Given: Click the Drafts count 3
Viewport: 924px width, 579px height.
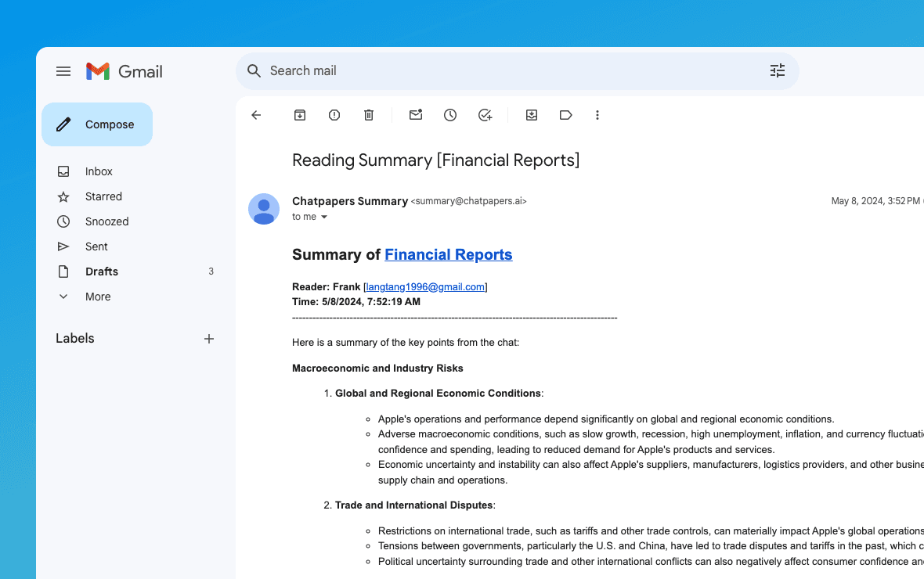Looking at the screenshot, I should coord(211,272).
